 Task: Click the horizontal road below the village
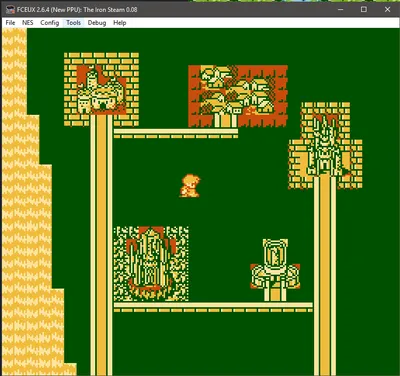point(176,133)
